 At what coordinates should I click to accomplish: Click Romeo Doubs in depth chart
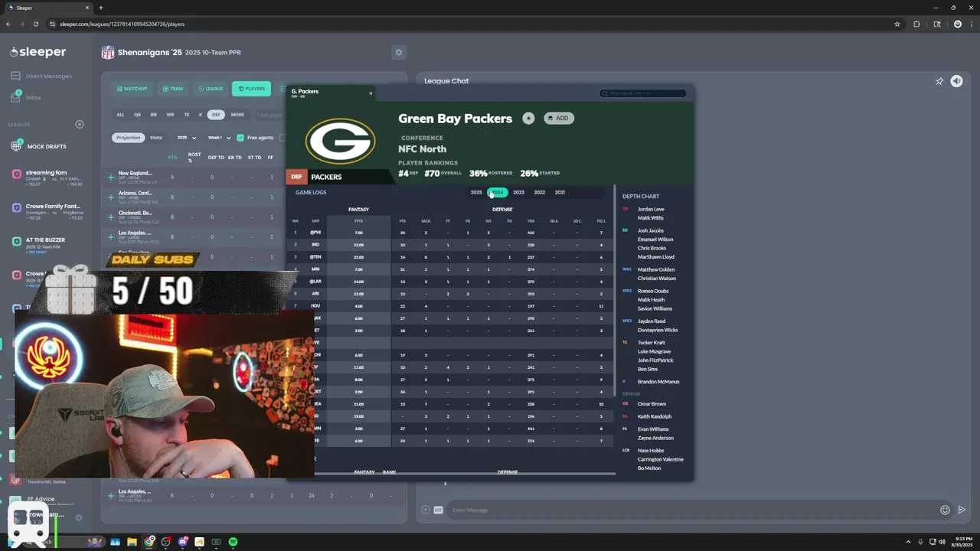653,291
